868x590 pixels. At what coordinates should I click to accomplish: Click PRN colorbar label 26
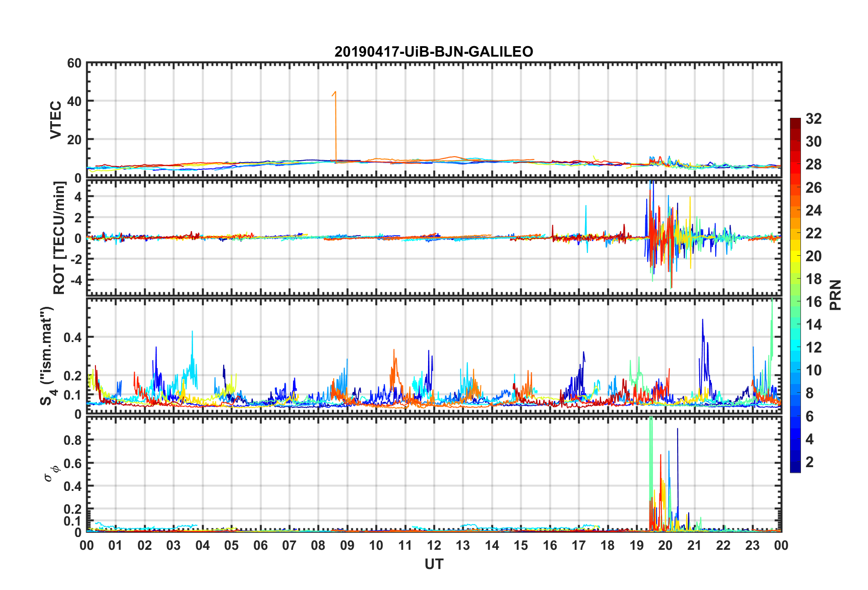[x=814, y=187]
